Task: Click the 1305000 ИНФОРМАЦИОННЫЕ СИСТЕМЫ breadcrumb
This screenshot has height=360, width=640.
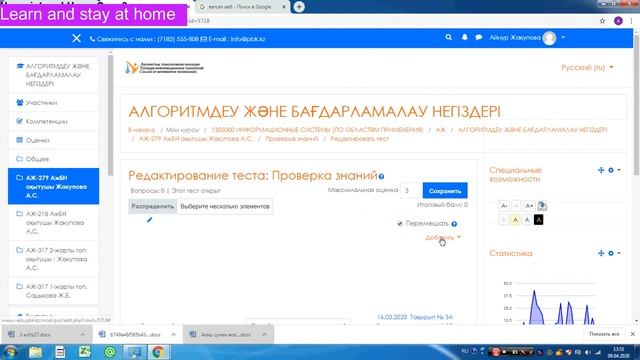Action: click(317, 130)
